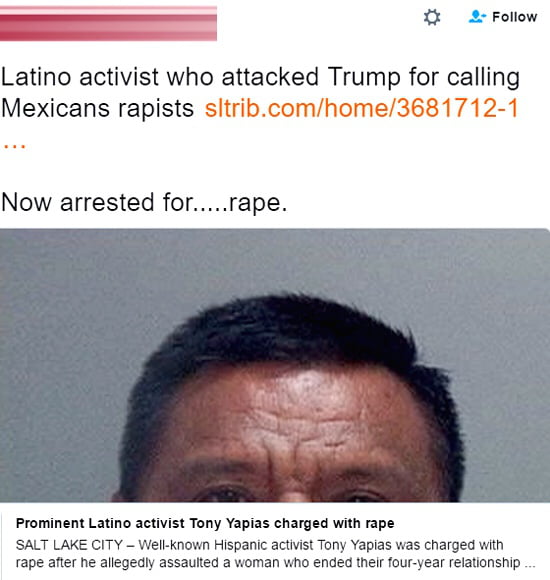Viewport: 550px width, 580px height.
Task: Click the orange ellipsis link continuation
Action: [x=14, y=145]
